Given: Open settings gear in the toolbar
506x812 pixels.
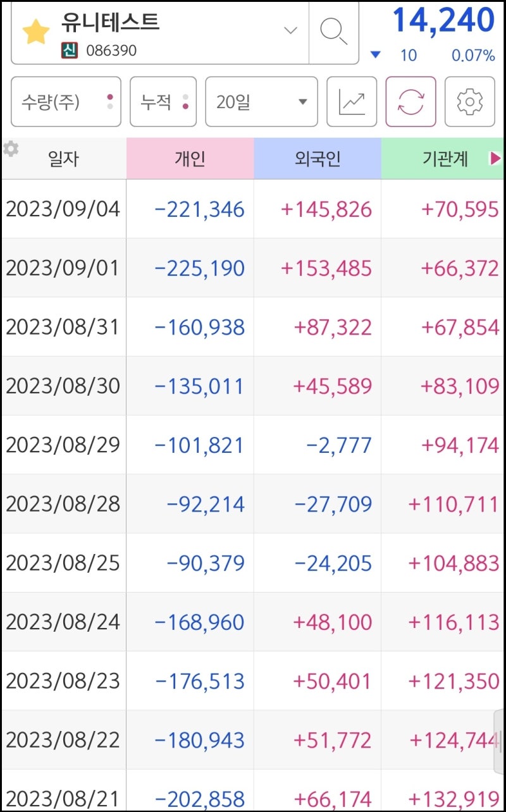Looking at the screenshot, I should (x=470, y=102).
